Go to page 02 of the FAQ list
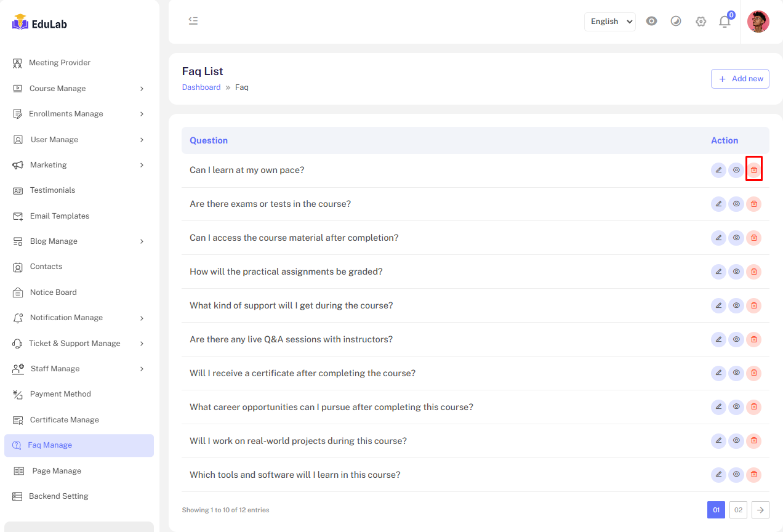The width and height of the screenshot is (783, 532). 738,510
